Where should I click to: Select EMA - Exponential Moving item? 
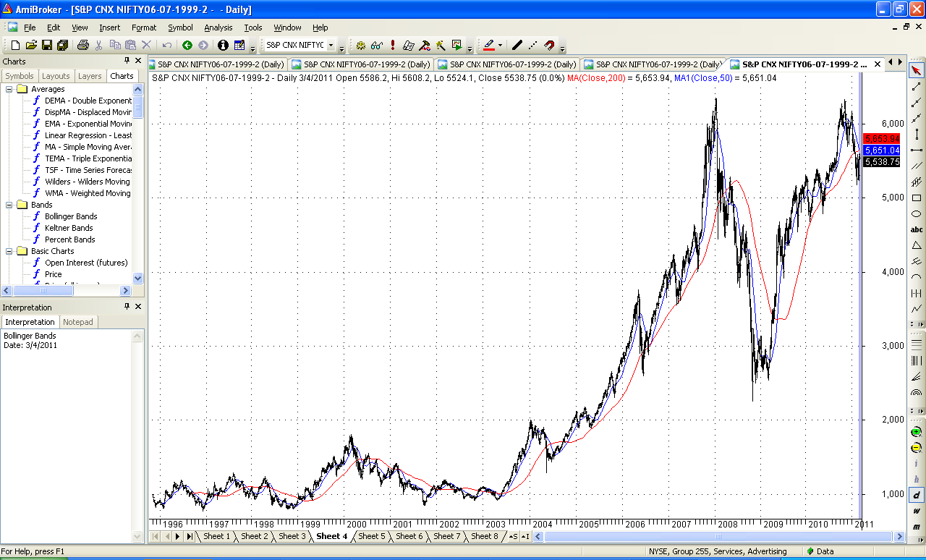[88, 124]
